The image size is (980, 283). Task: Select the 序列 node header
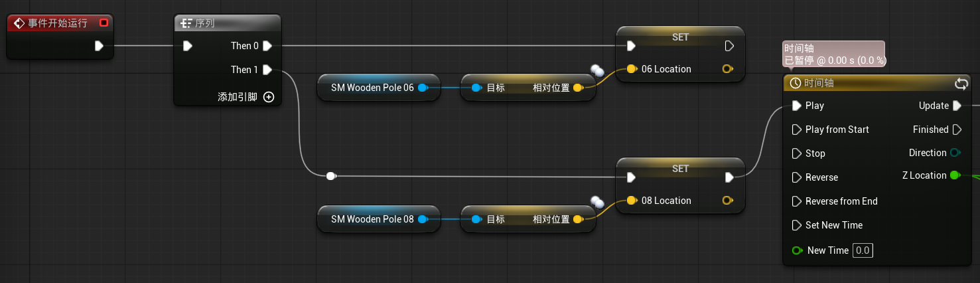click(x=228, y=23)
